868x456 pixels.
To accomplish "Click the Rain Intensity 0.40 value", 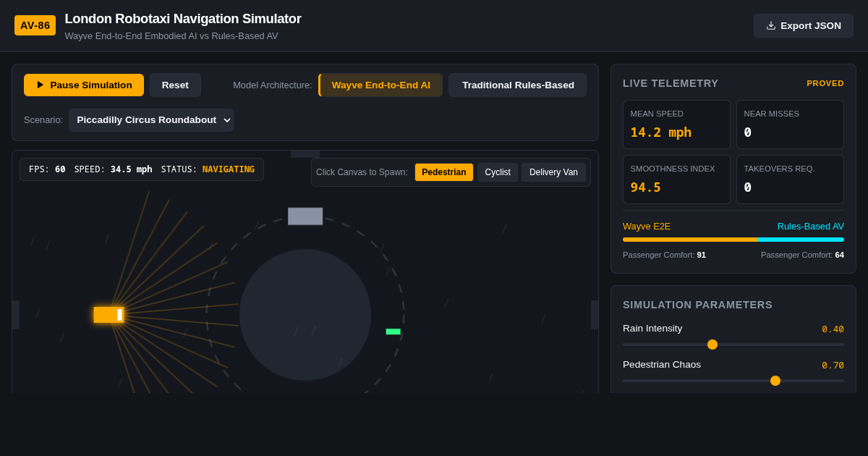I will pos(833,329).
